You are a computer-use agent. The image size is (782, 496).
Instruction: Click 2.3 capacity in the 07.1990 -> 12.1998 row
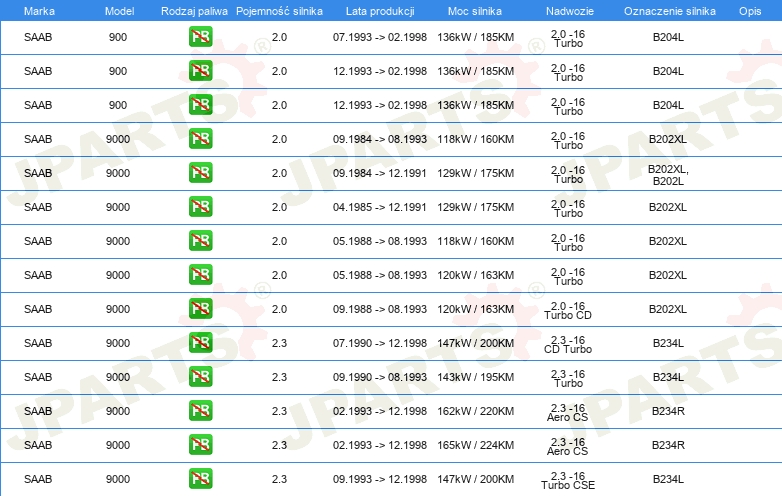click(x=279, y=343)
